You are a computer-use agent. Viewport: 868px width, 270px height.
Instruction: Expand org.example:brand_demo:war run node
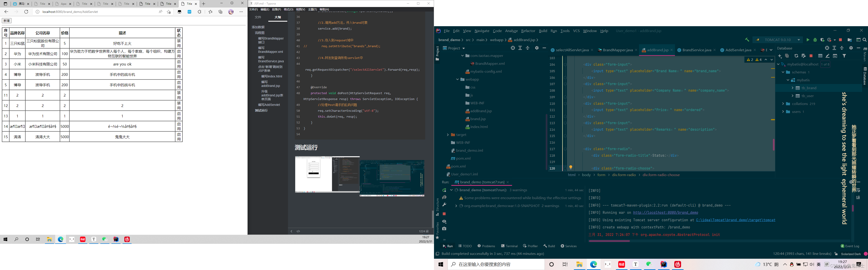(x=456, y=206)
